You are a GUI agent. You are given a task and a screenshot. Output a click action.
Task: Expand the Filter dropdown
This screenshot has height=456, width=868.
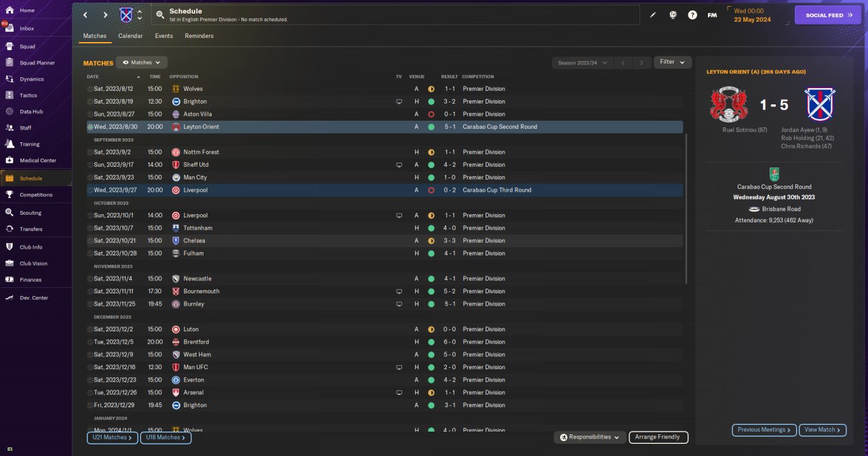tap(673, 62)
